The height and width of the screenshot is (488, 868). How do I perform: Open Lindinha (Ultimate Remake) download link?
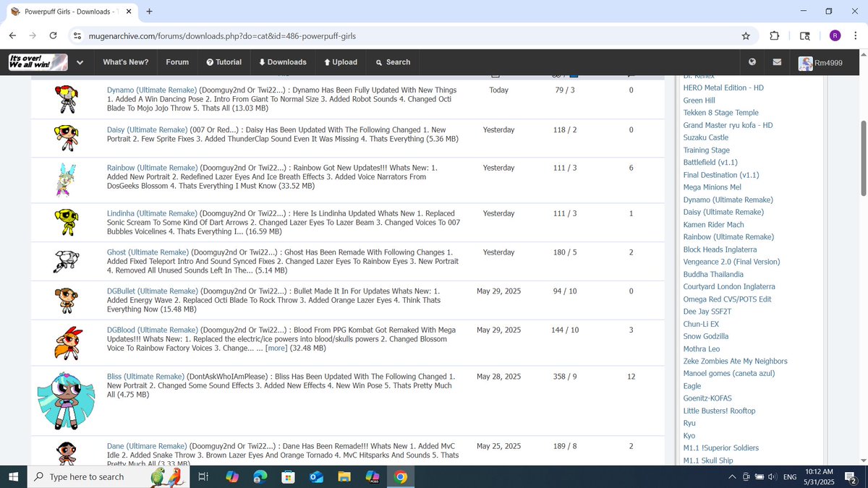[152, 213]
